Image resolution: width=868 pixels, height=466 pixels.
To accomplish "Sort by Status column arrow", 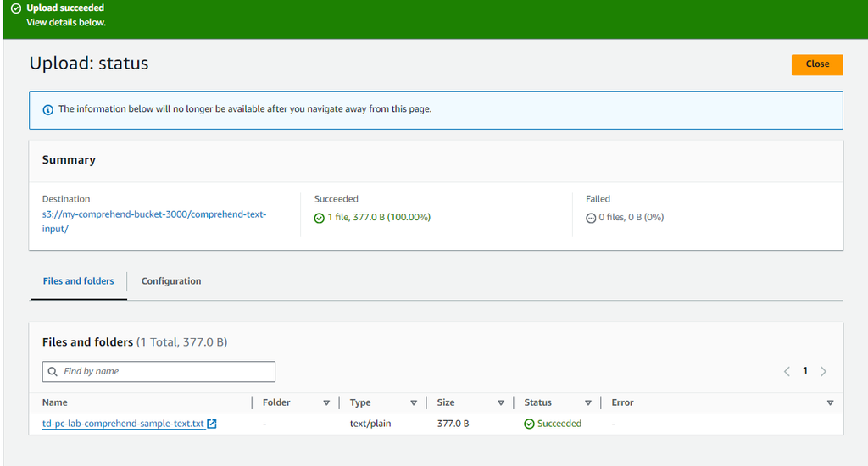I will pos(587,403).
